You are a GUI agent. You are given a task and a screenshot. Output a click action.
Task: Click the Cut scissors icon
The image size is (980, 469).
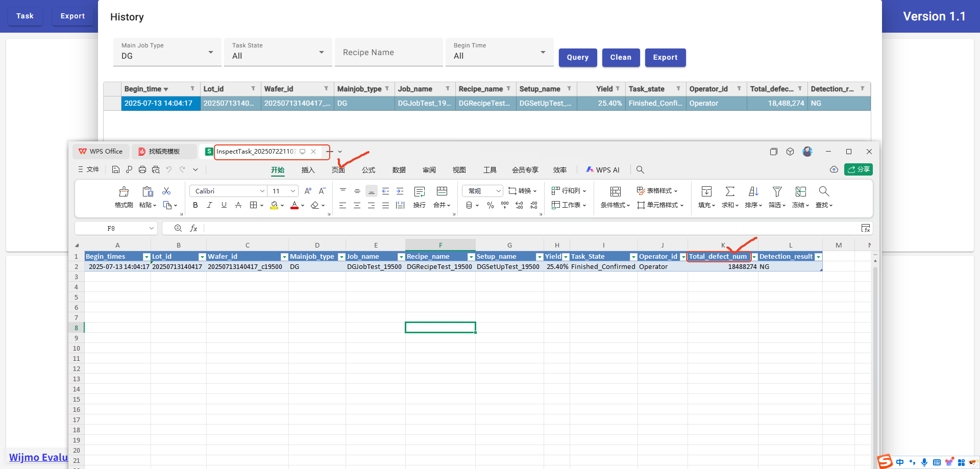point(166,191)
